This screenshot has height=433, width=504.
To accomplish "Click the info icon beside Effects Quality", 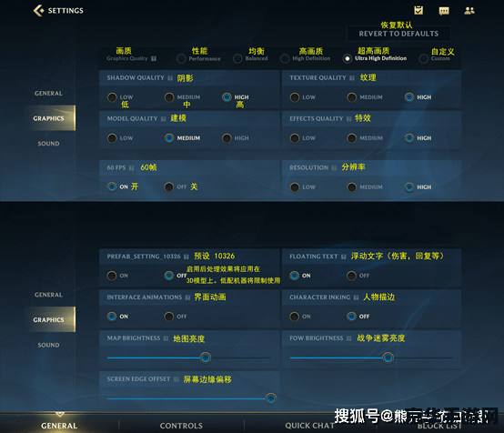I will coord(348,119).
